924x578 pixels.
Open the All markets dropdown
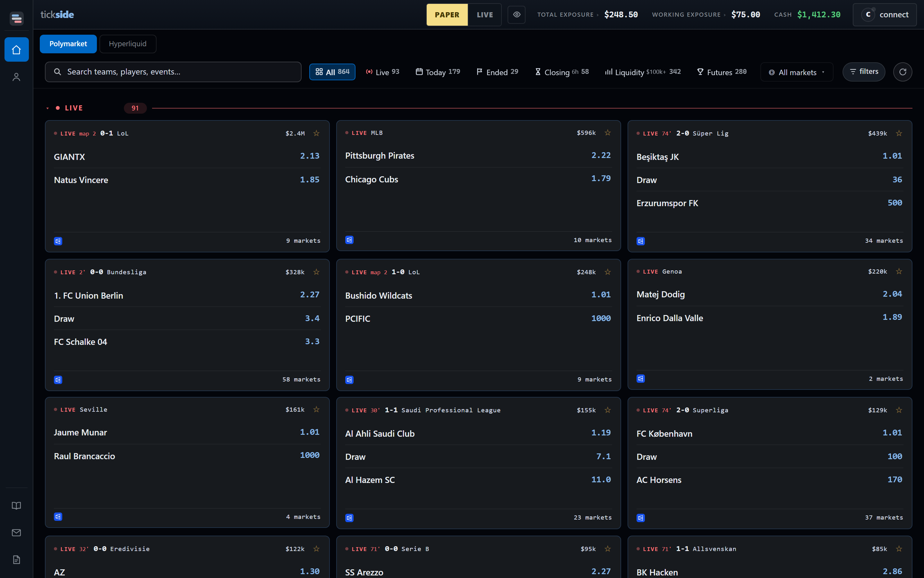797,72
